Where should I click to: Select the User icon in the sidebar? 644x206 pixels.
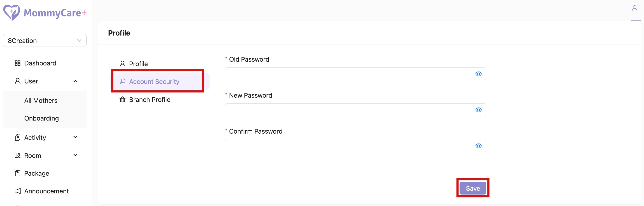(x=18, y=81)
